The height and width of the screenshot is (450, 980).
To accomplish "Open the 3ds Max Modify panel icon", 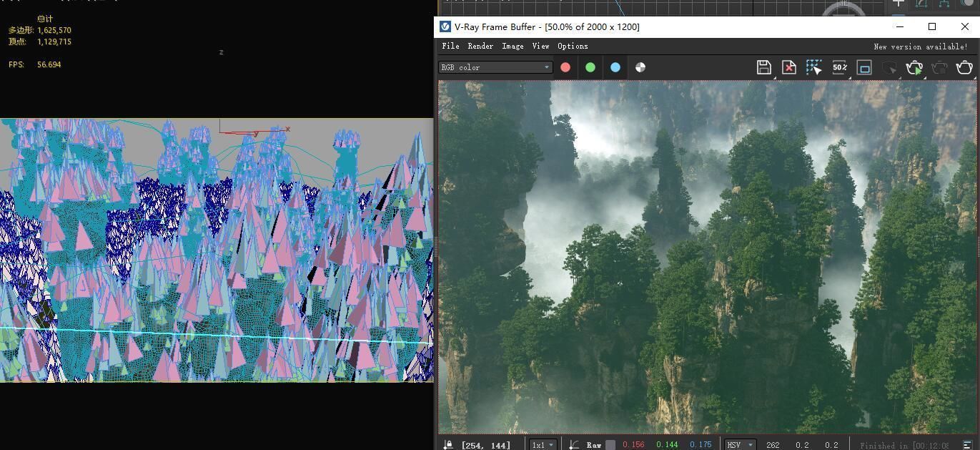I will pyautogui.click(x=921, y=4).
